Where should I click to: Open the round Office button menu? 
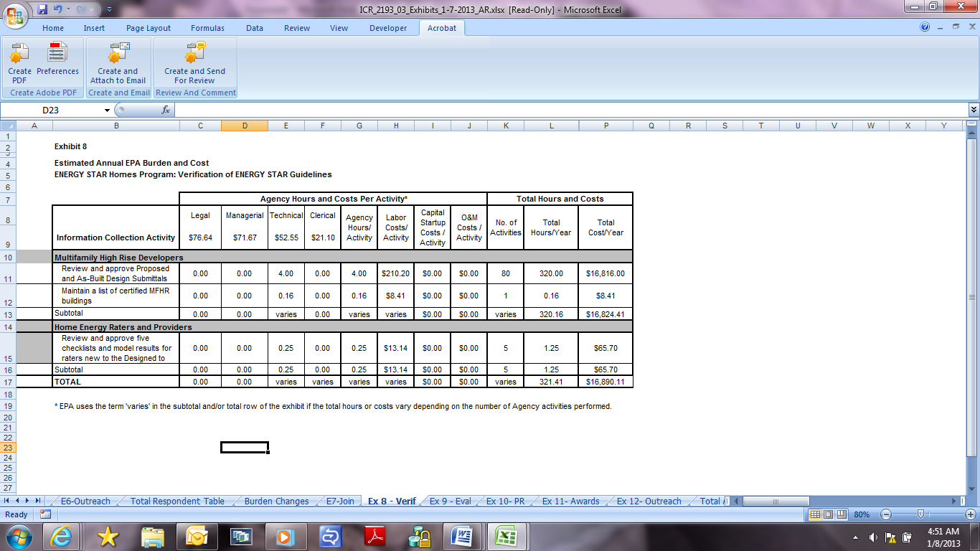(15, 14)
